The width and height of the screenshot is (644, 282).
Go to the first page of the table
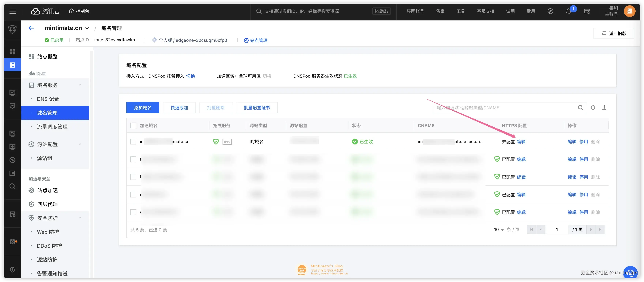[x=531, y=230]
